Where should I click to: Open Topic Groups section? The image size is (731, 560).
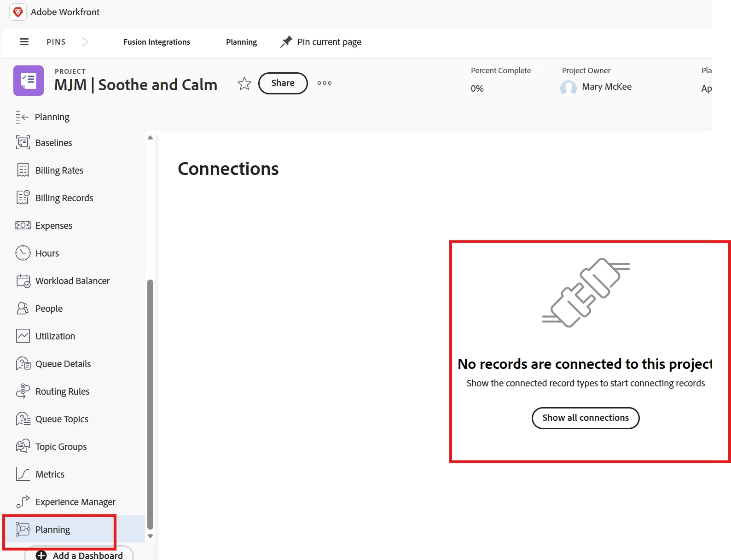click(x=61, y=447)
